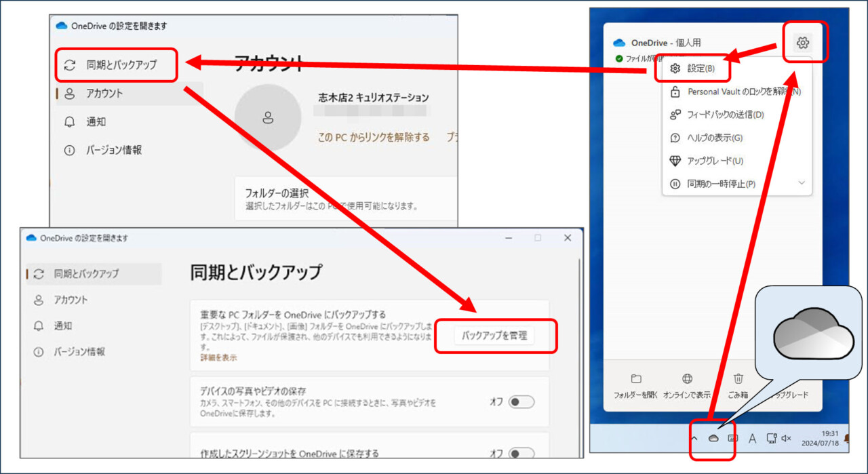Click the フォルダーの選択 card
Image resolution: width=868 pixels, height=474 pixels.
coord(346,199)
